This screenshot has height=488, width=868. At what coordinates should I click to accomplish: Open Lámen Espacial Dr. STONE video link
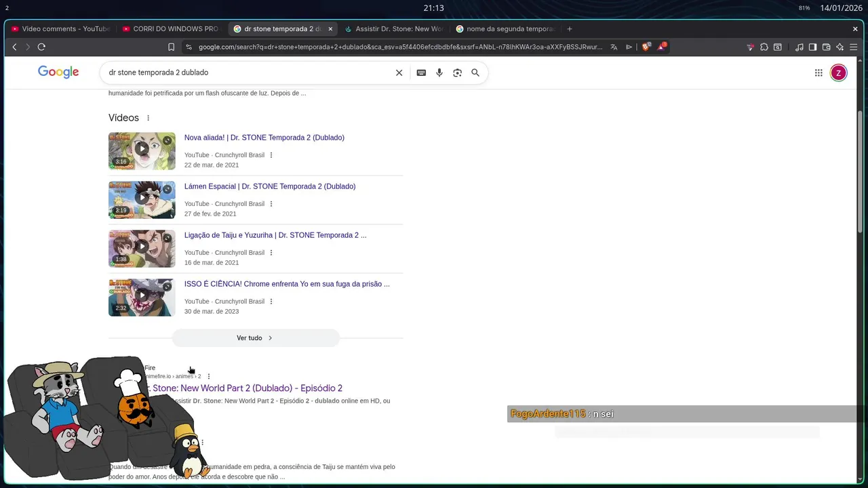click(x=270, y=186)
